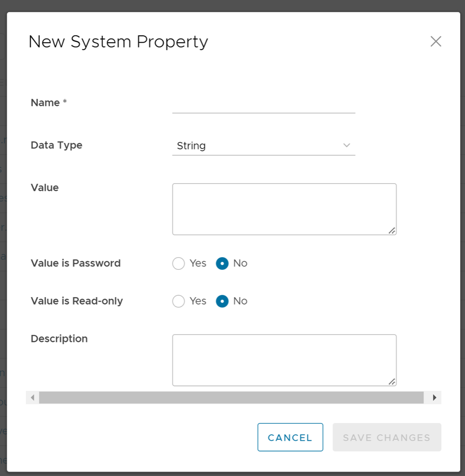This screenshot has width=465, height=476.
Task: Select Yes for Value is Read-only
Action: (x=178, y=301)
